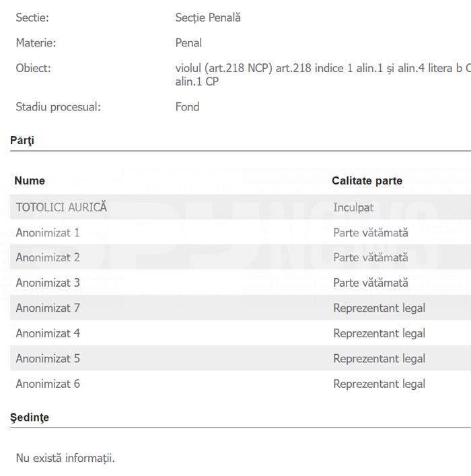Click the Secție Penală value text
The width and height of the screenshot is (471, 476).
pos(208,18)
